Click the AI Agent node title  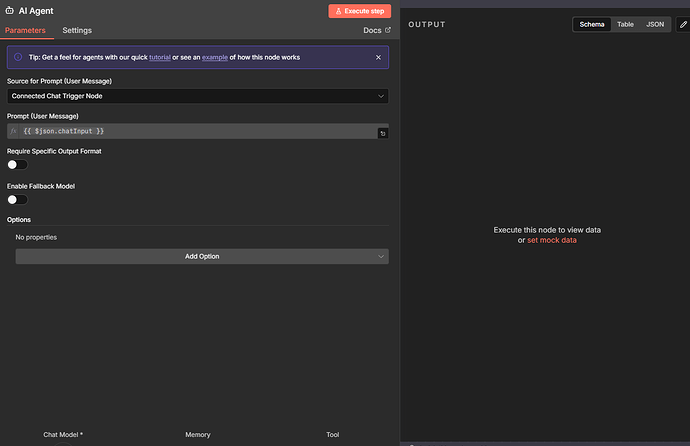[36, 11]
